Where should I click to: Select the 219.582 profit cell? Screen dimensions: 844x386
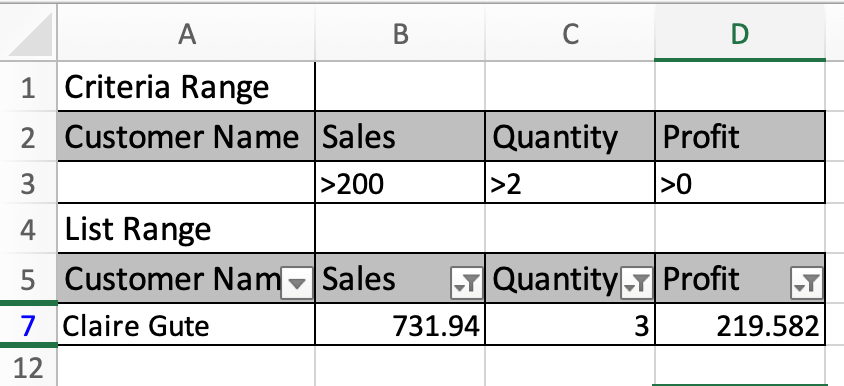point(740,325)
